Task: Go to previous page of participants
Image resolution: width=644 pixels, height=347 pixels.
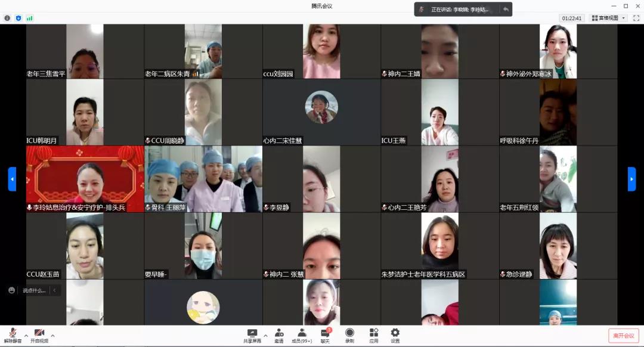Action: click(12, 179)
